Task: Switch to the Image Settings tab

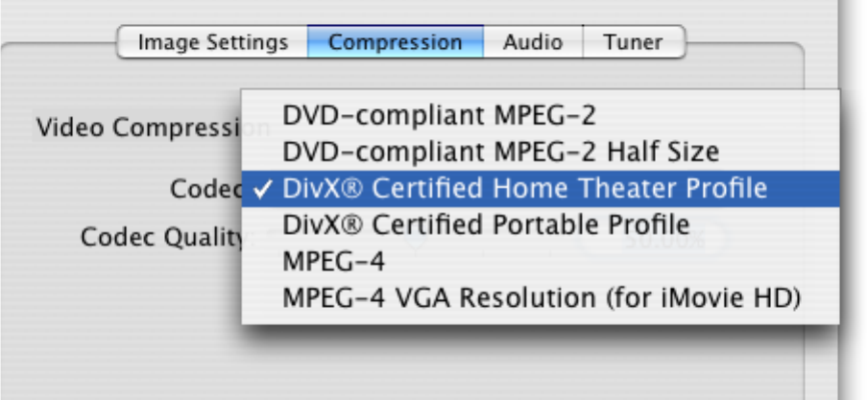Action: tap(212, 42)
